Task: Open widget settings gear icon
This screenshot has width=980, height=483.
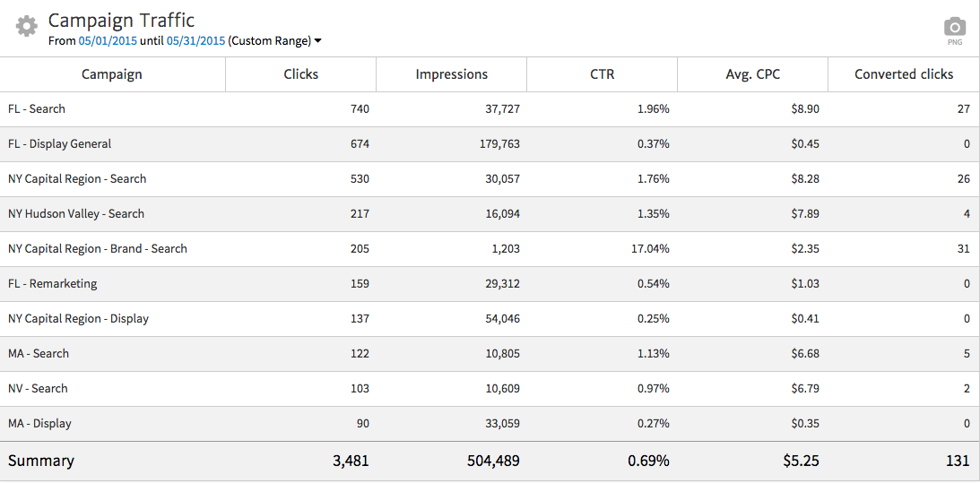Action: [x=27, y=26]
